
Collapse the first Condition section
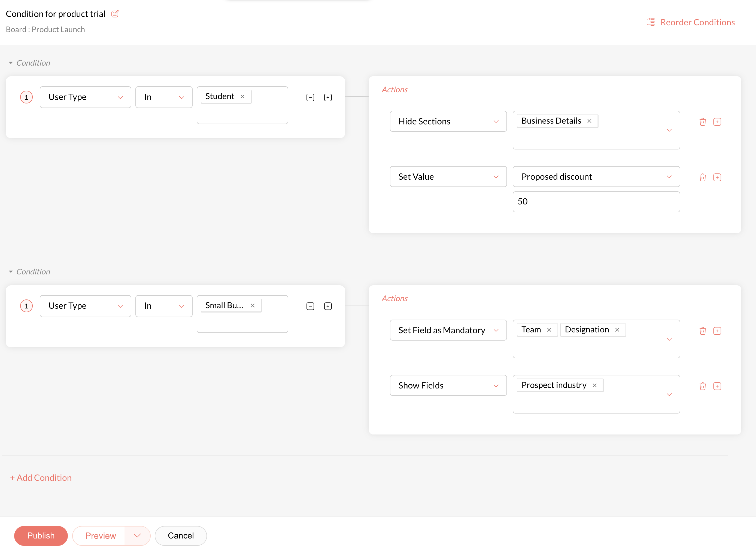[11, 63]
